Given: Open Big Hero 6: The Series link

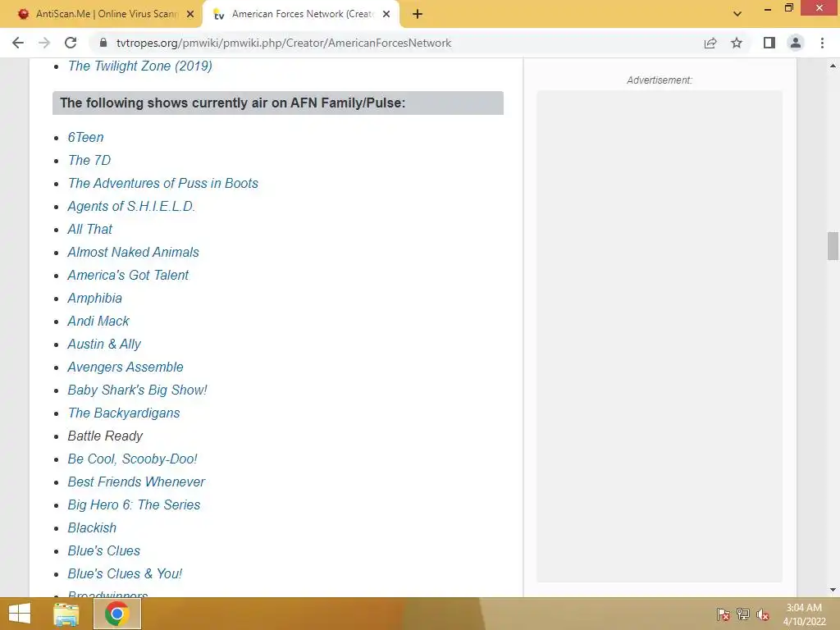Looking at the screenshot, I should point(134,505).
